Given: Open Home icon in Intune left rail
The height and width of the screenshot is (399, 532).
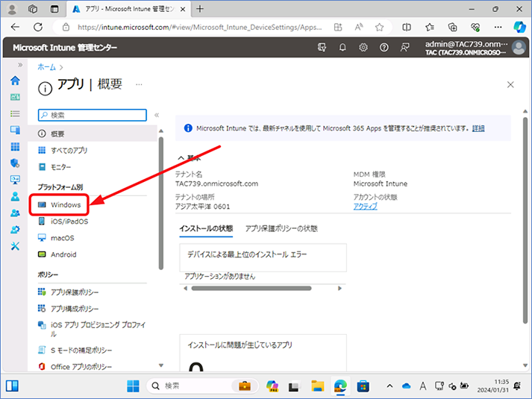Looking at the screenshot, I should pos(15,81).
